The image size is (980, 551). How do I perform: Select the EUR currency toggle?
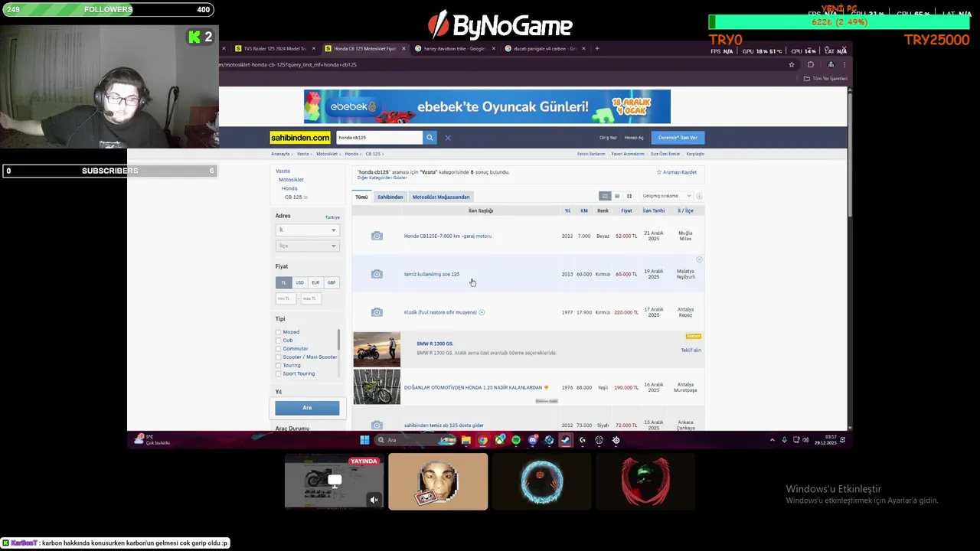tap(315, 282)
